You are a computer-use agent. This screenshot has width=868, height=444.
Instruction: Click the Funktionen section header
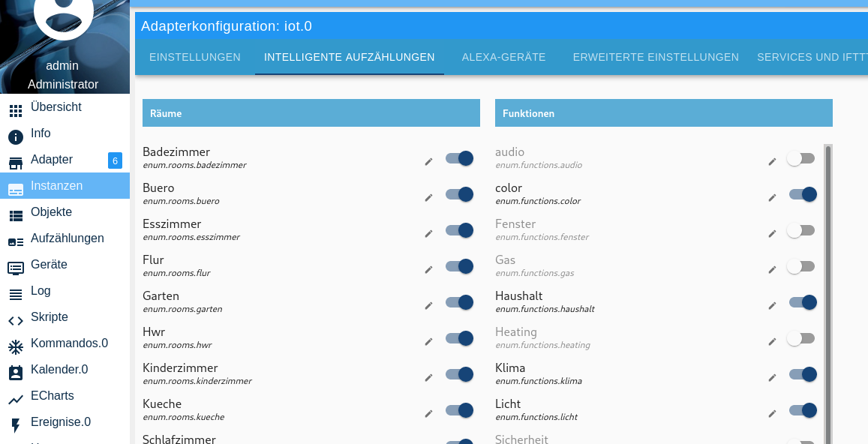point(664,113)
